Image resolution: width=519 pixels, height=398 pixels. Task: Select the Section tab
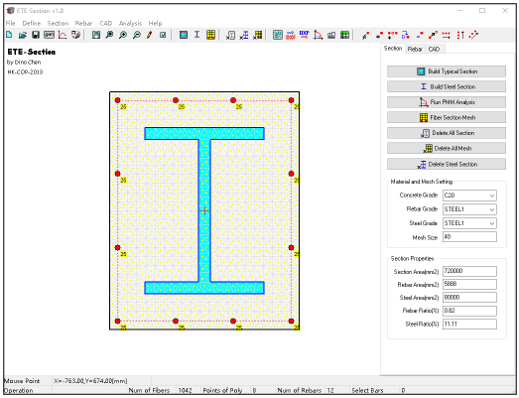(393, 48)
